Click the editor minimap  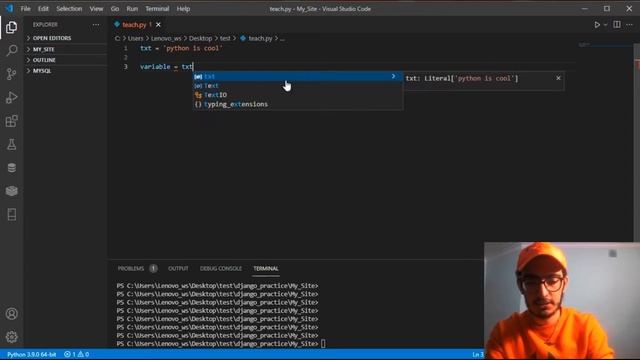coord(605,45)
